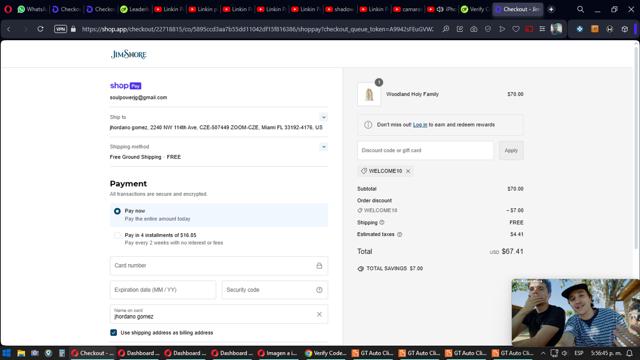This screenshot has width=640, height=360.
Task: Open the extensions cube icon
Action: point(625,29)
